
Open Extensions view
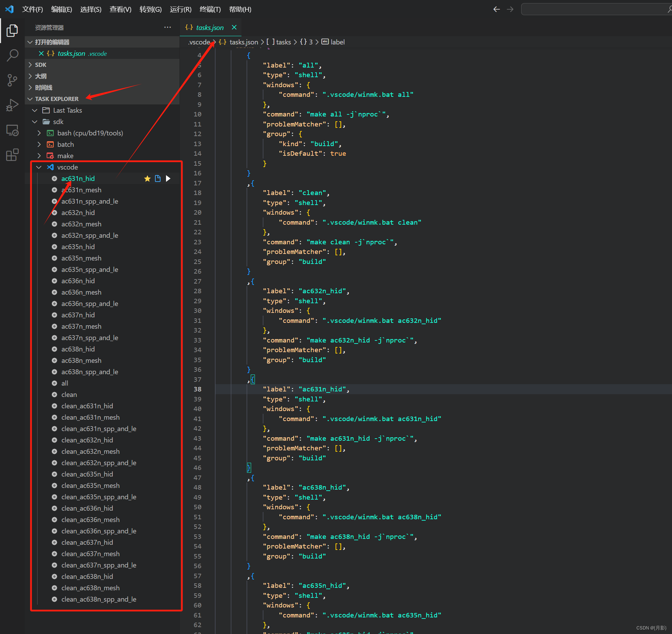click(12, 155)
